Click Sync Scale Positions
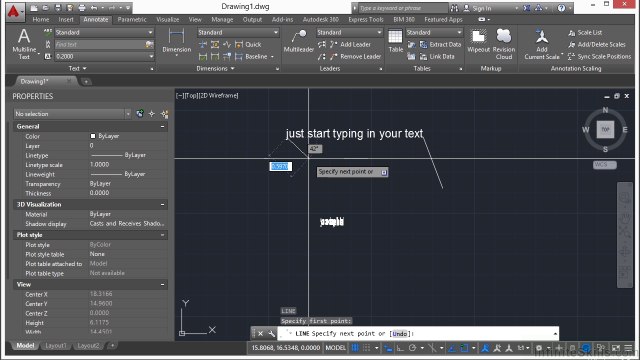 [x=600, y=56]
